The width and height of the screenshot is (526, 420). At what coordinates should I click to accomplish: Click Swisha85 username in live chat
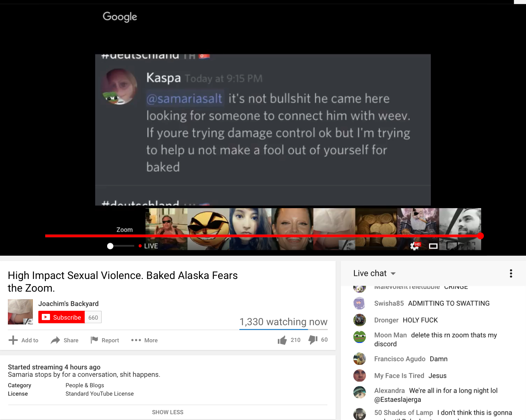click(389, 303)
